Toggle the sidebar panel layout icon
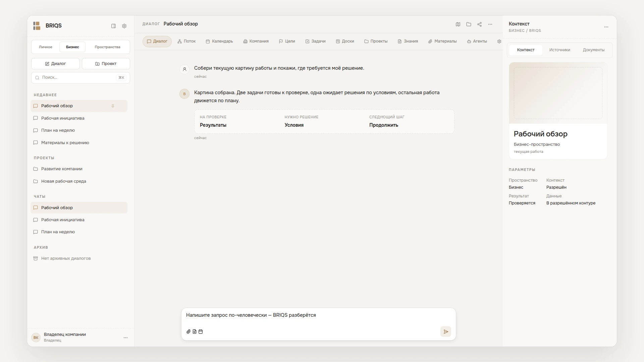Viewport: 644px width, 362px height. point(113,26)
